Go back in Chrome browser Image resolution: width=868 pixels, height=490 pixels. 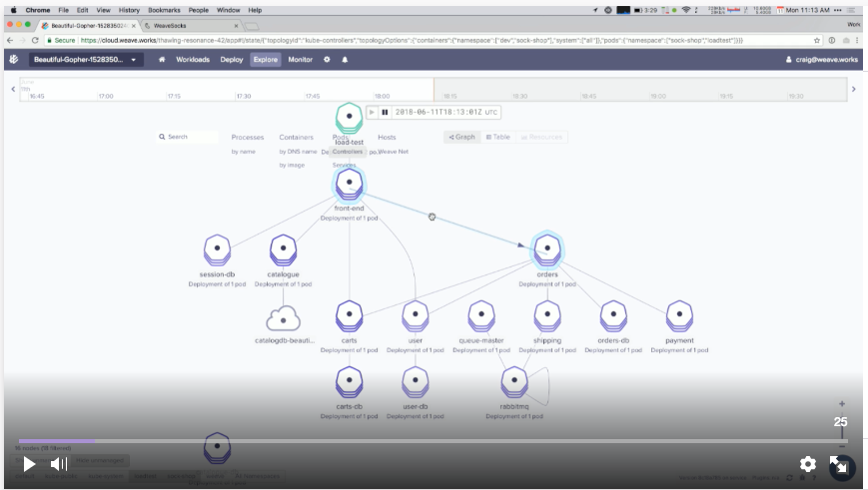point(10,40)
